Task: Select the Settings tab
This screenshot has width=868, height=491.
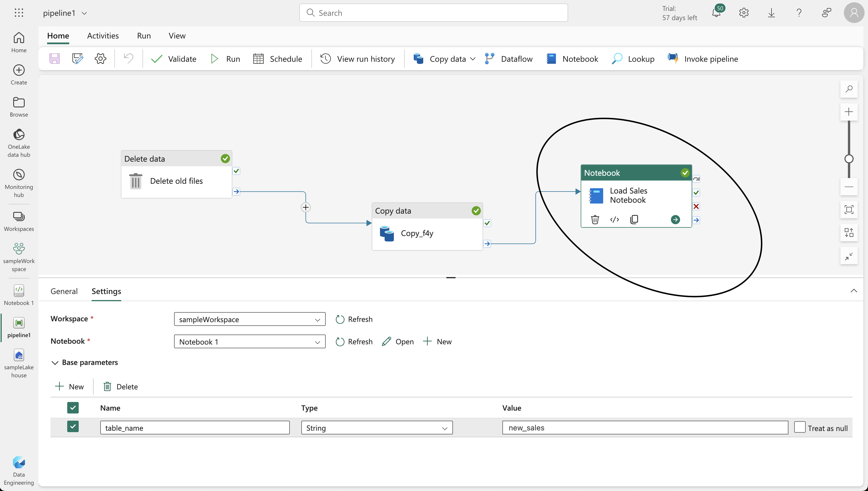Action: click(x=106, y=291)
